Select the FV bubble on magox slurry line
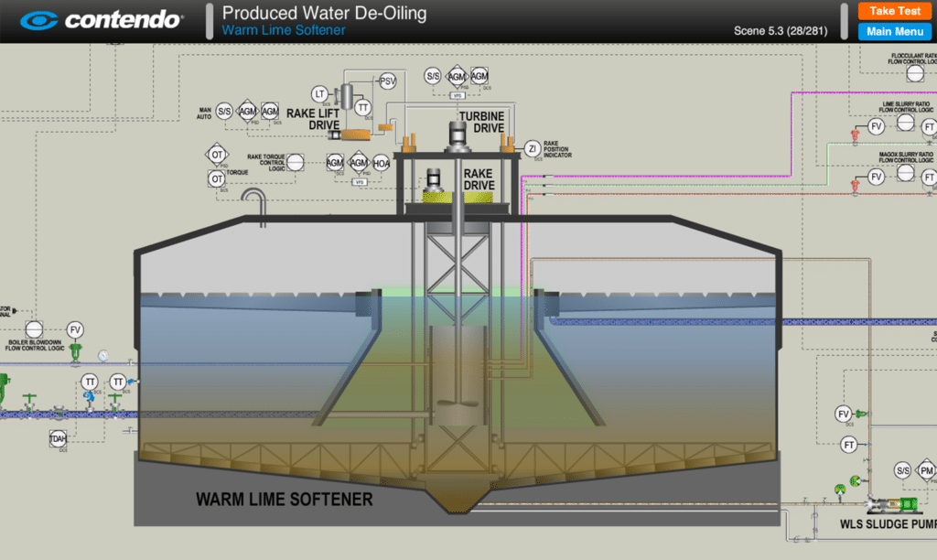This screenshot has width=937, height=560. pyautogui.click(x=876, y=177)
